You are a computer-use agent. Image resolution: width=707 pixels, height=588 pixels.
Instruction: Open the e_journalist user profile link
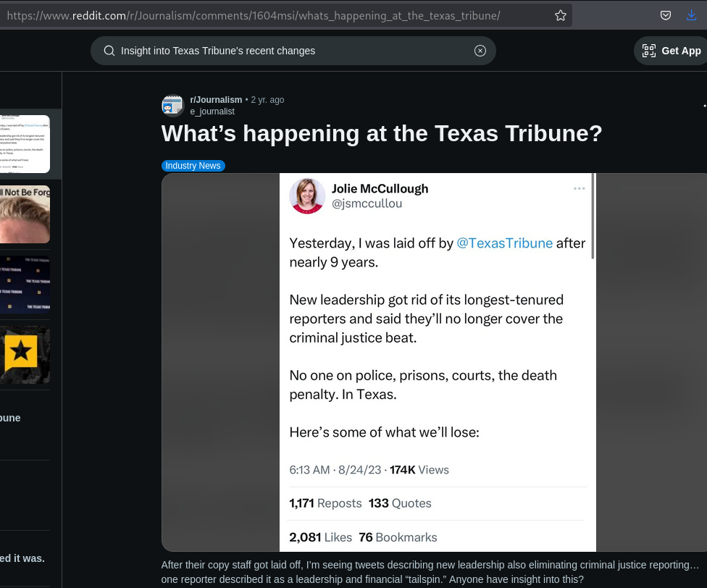[212, 112]
